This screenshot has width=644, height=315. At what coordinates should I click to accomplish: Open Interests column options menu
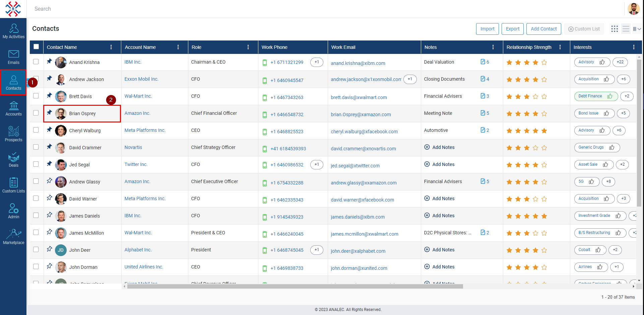click(x=634, y=47)
